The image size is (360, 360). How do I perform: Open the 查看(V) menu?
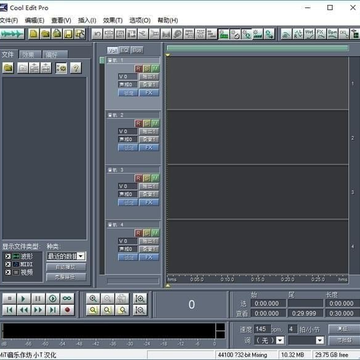click(61, 20)
